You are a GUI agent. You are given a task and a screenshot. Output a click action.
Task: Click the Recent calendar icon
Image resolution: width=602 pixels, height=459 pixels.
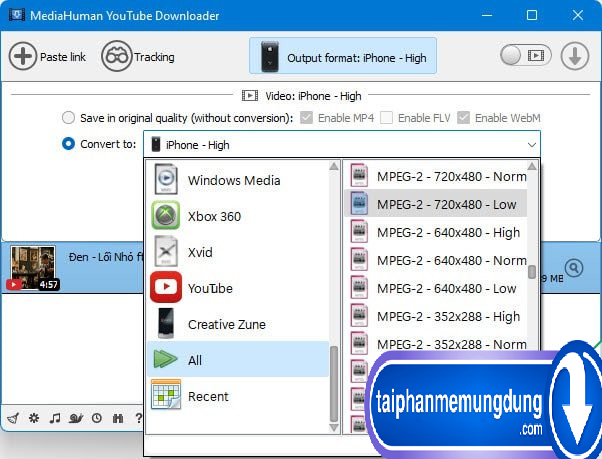click(x=166, y=395)
